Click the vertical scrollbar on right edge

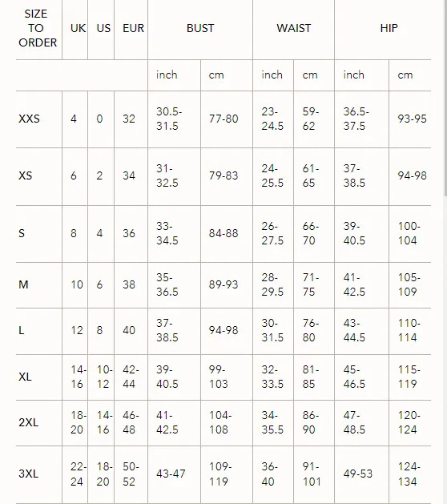pos(445,98)
